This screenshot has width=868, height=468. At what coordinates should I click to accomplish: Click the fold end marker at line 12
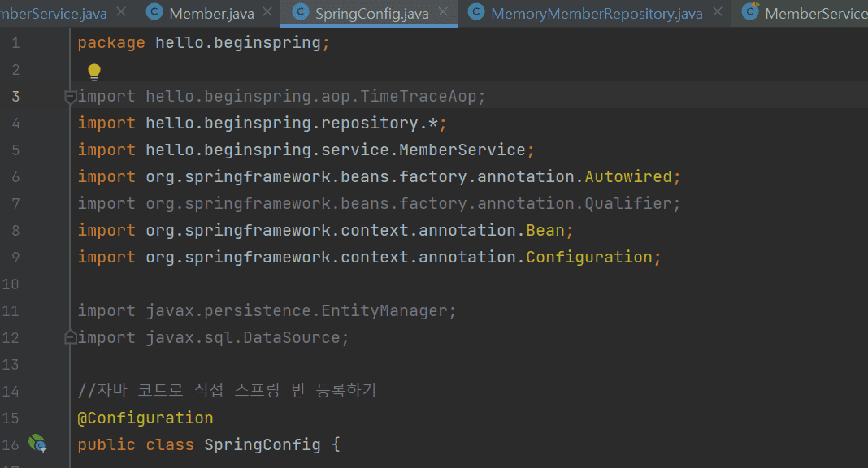coord(71,336)
